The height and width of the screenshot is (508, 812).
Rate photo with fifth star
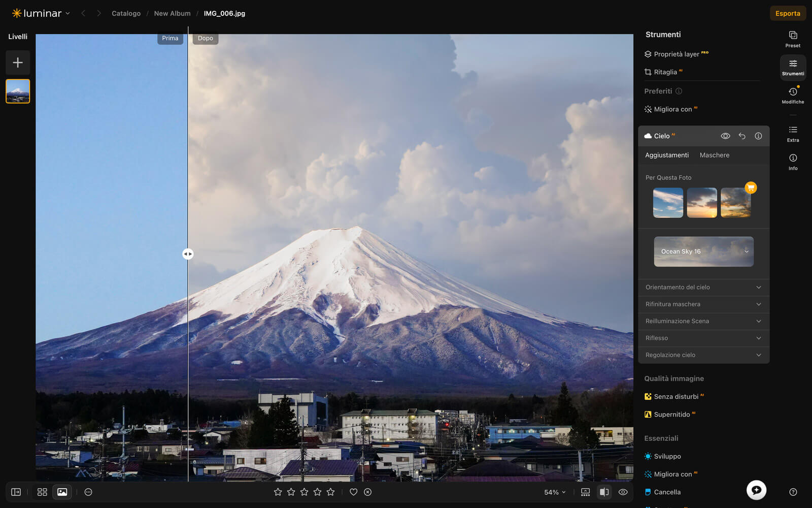[x=330, y=492]
